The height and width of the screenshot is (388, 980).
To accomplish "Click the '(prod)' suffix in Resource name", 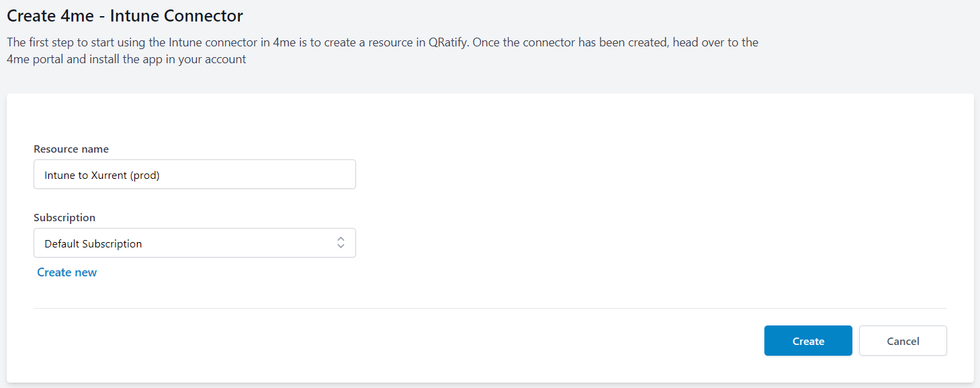I will [145, 175].
